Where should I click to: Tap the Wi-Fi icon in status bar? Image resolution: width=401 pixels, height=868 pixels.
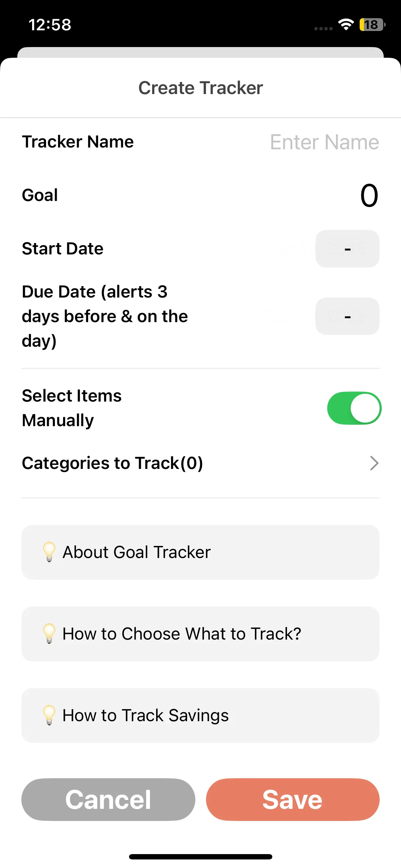pyautogui.click(x=346, y=25)
